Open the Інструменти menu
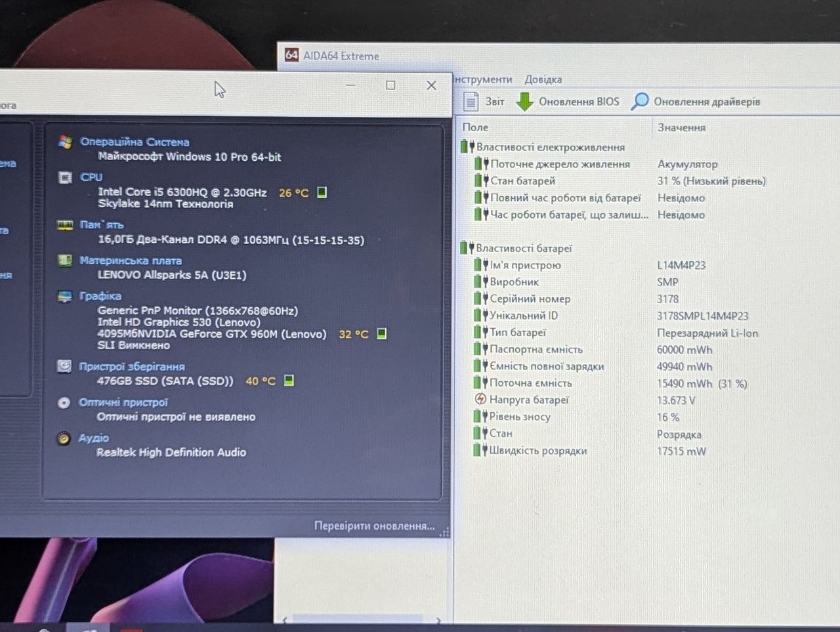 [483, 79]
